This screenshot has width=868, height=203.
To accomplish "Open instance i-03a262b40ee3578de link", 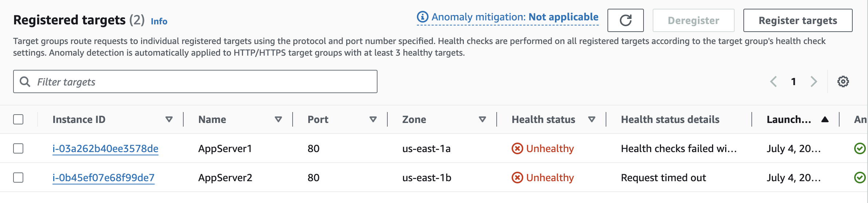I will 105,148.
